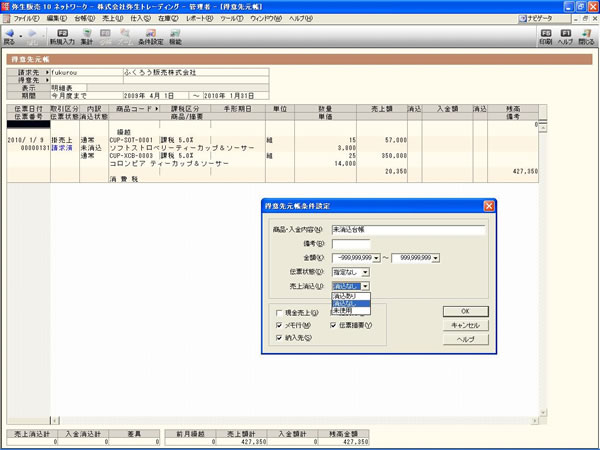Image resolution: width=600 pixels, height=450 pixels.
Task: Click the product code CUP-XCB-0003
Action: pos(131,156)
